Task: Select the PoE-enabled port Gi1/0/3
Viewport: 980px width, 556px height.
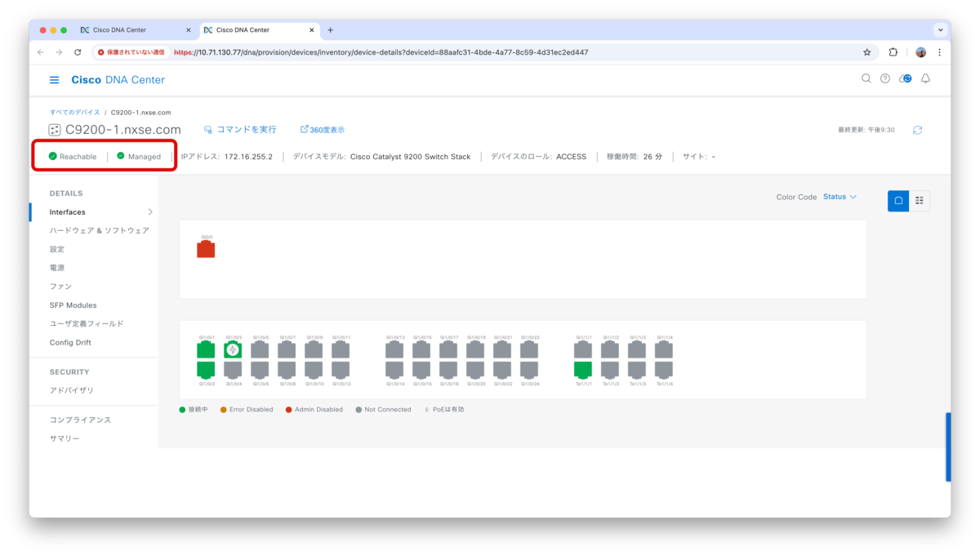Action: click(x=233, y=349)
